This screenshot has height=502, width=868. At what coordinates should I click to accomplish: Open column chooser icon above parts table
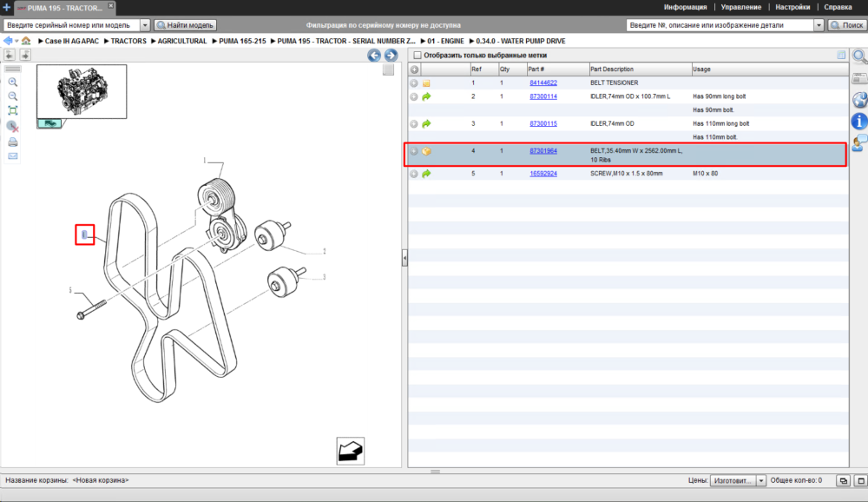click(841, 55)
